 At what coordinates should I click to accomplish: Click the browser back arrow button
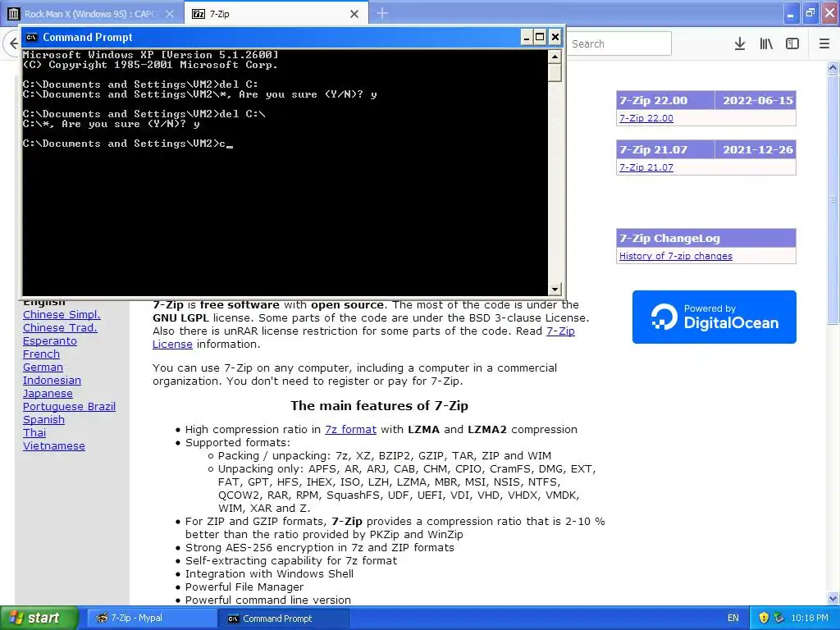(x=13, y=43)
